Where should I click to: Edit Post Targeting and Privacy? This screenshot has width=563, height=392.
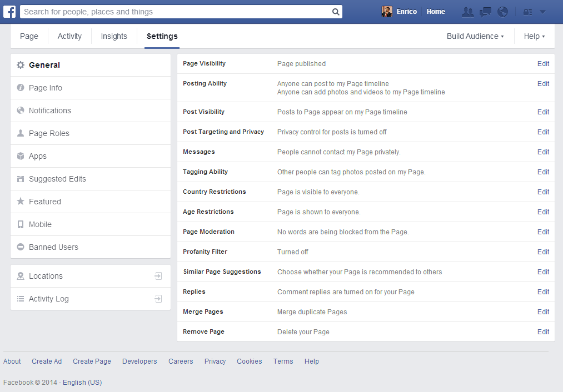pos(543,132)
